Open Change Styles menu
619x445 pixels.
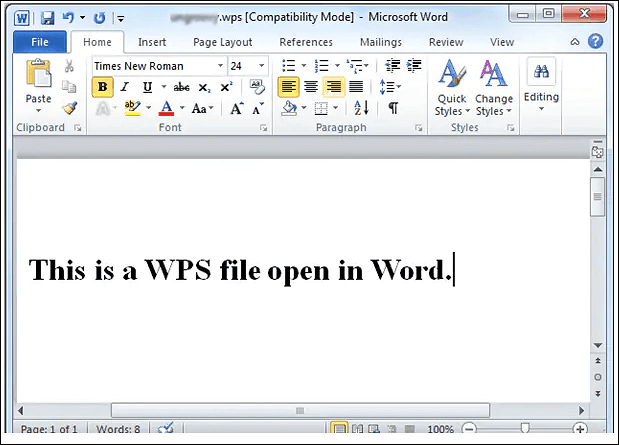point(493,88)
